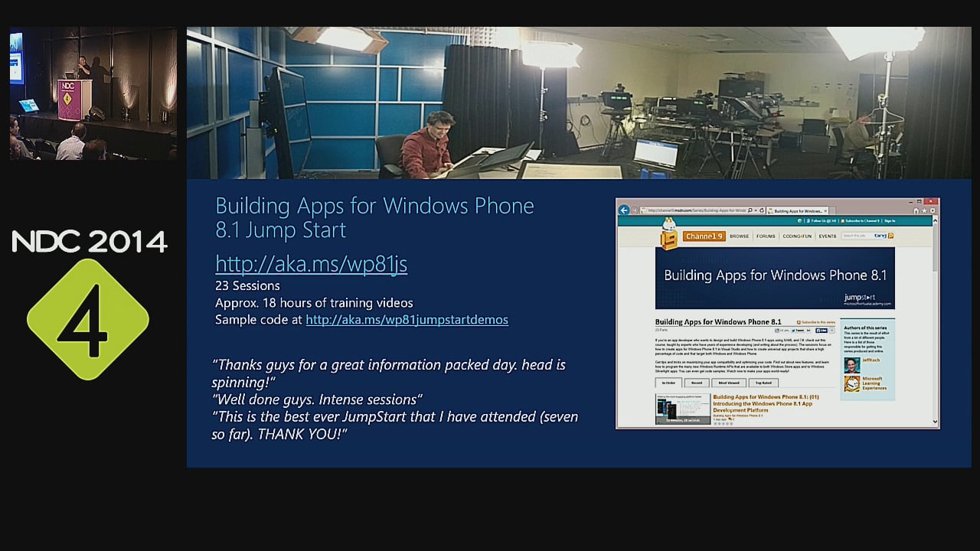Open 'Microsoft Learning Experiences' author link
The width and height of the screenshot is (980, 551).
pos(874,383)
